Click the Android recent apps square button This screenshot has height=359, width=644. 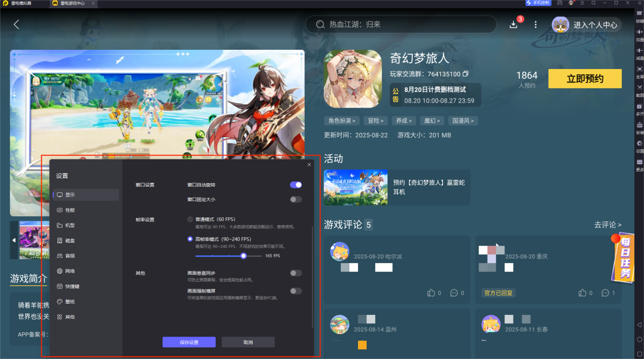click(639, 353)
